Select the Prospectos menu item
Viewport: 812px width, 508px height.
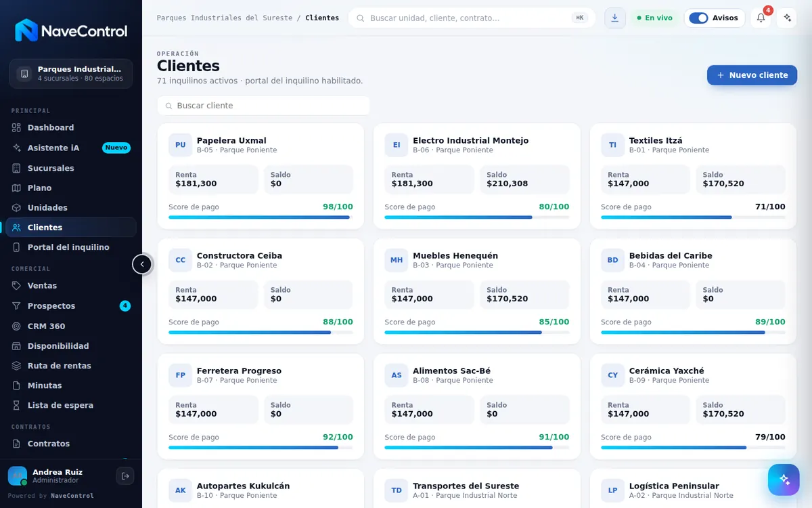[x=71, y=306]
